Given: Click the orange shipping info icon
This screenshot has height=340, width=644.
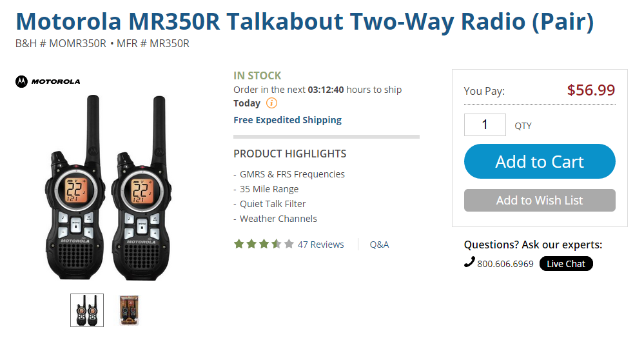Looking at the screenshot, I should point(271,103).
